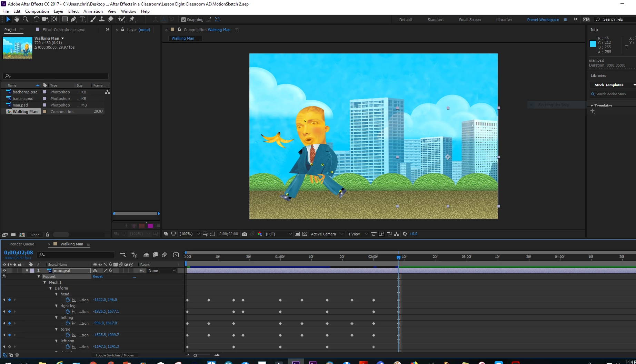Open the Effect menu
Image resolution: width=636 pixels, height=364 pixels.
pos(73,11)
